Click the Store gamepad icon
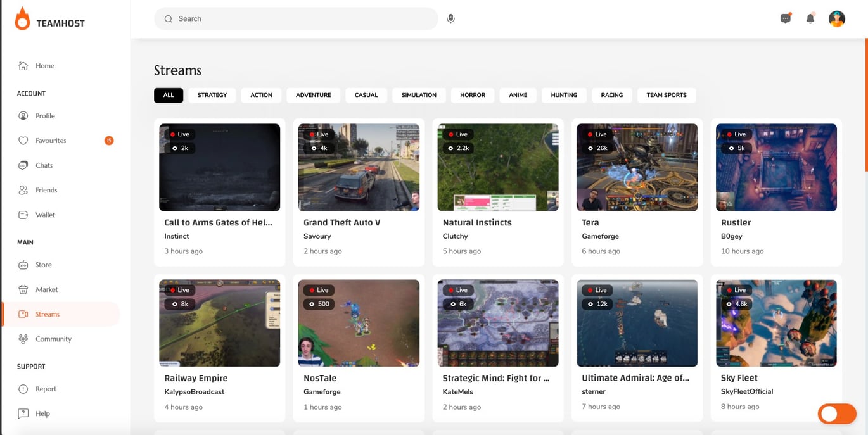 tap(23, 265)
